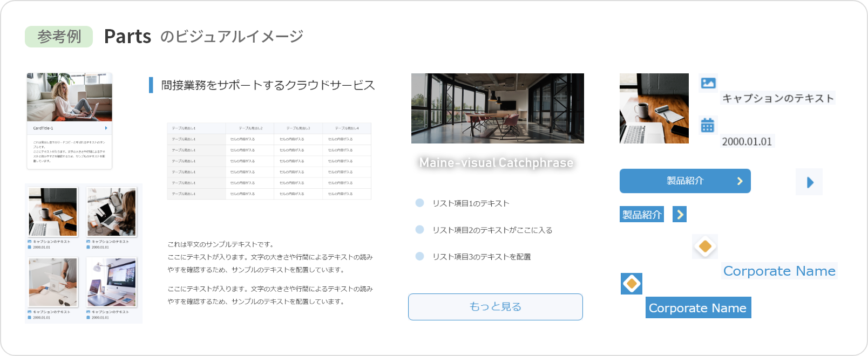The height and width of the screenshot is (356, 868).
Task: Click the テーブル見出し2 header cell
Action: 250,128
